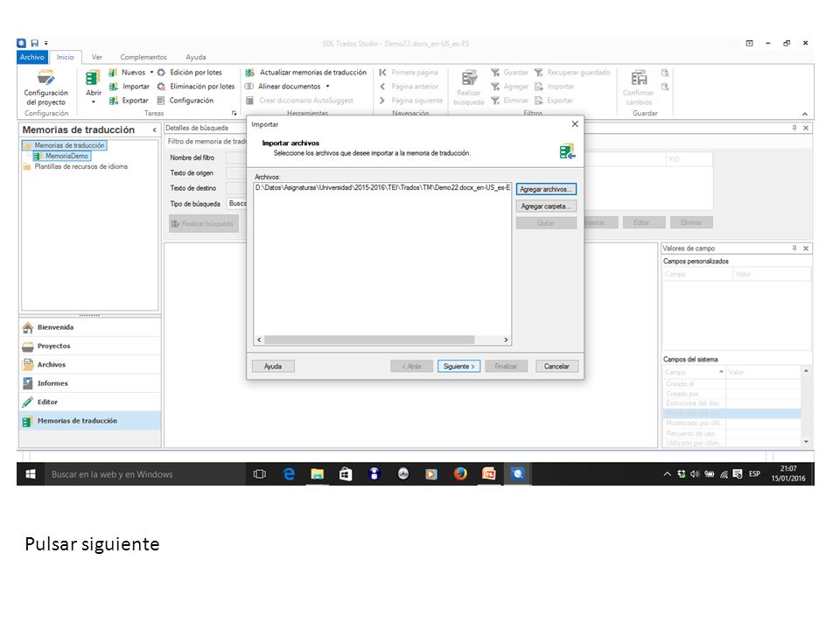The width and height of the screenshot is (840, 630).
Task: Open Eliminación por lotes
Action: coord(195,87)
